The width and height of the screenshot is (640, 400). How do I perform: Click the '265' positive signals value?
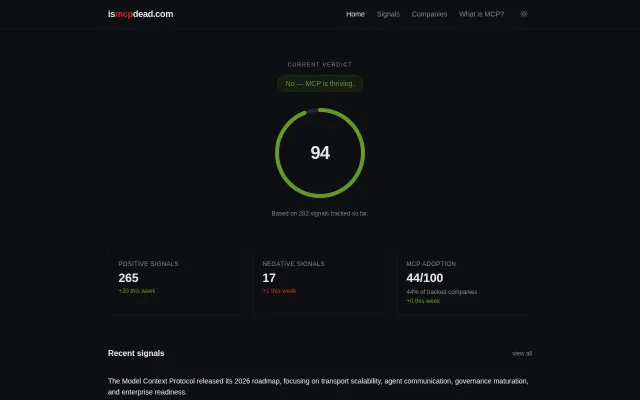tap(128, 278)
